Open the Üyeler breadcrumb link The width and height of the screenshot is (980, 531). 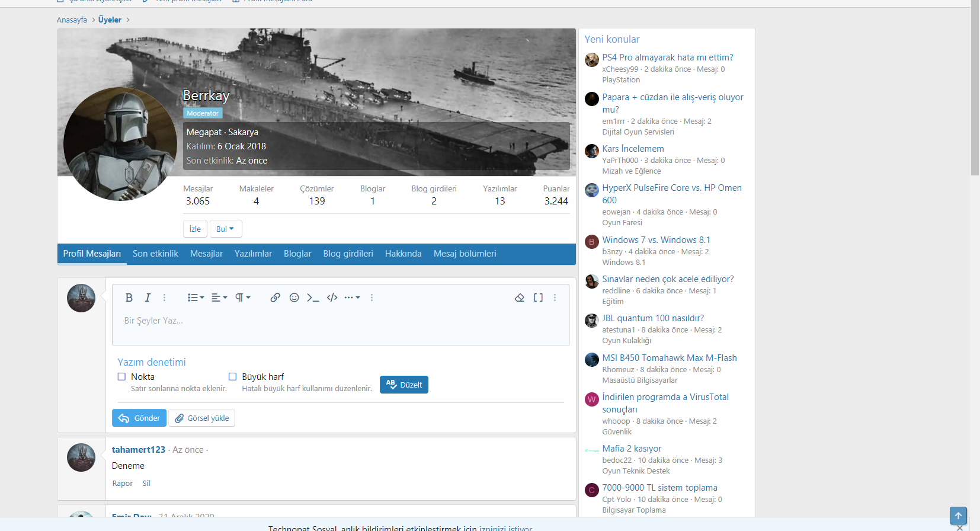click(110, 20)
